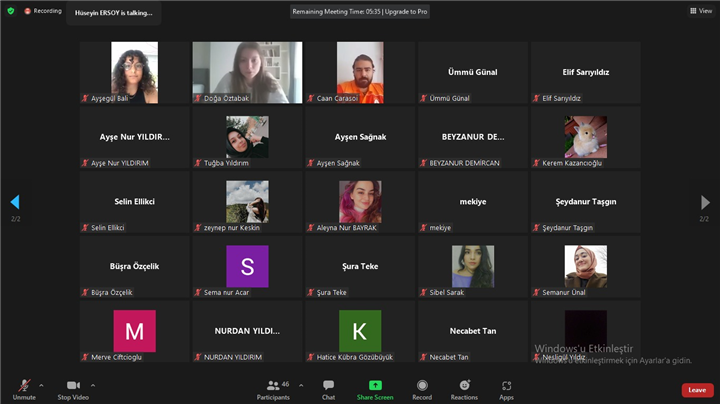Open the Chat panel
Screen dimensions: 720x404
[x=328, y=390]
